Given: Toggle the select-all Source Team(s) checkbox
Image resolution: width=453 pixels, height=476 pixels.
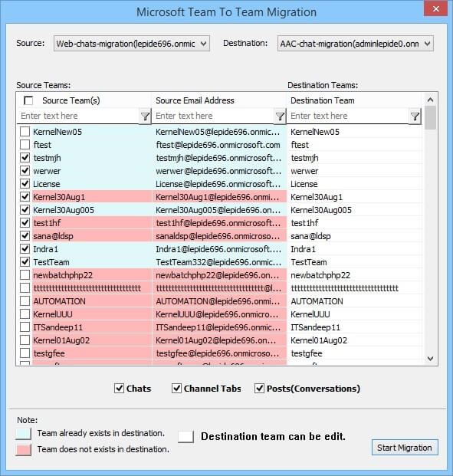Looking at the screenshot, I should pos(28,100).
